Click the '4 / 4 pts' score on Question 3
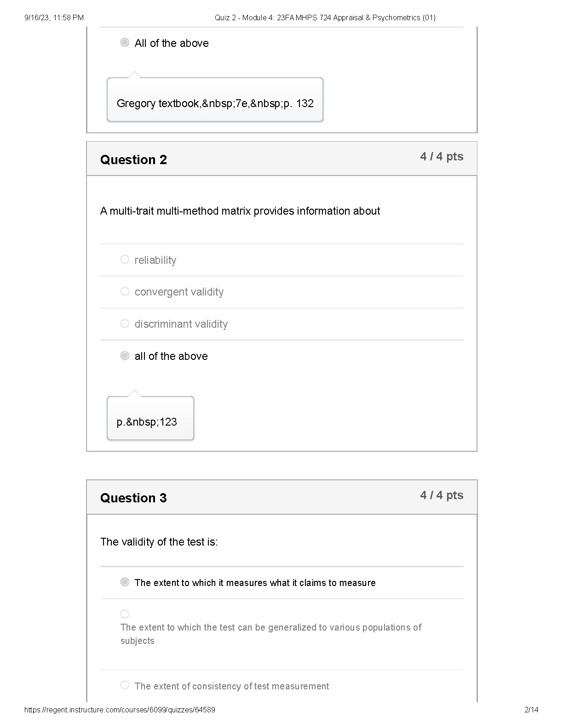Screen dimensions: 563x728 click(442, 495)
